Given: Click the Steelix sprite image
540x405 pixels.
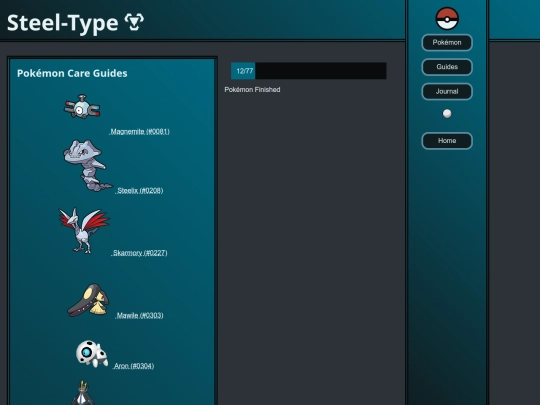Looking at the screenshot, I should pyautogui.click(x=87, y=165).
